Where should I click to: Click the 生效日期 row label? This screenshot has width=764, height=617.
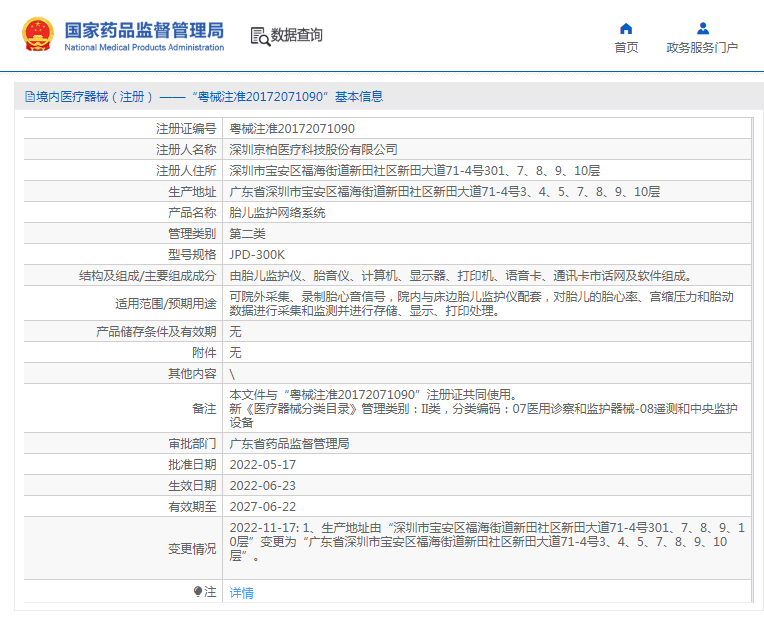pyautogui.click(x=192, y=485)
